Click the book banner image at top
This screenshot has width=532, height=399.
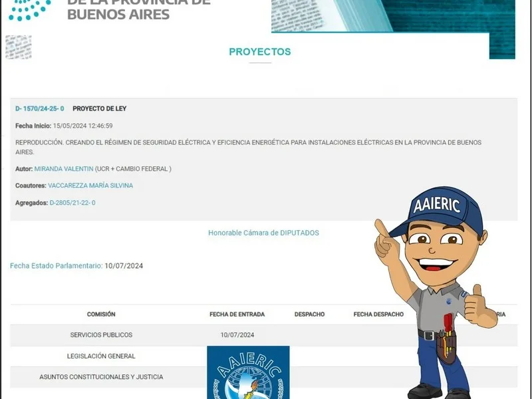click(393, 29)
